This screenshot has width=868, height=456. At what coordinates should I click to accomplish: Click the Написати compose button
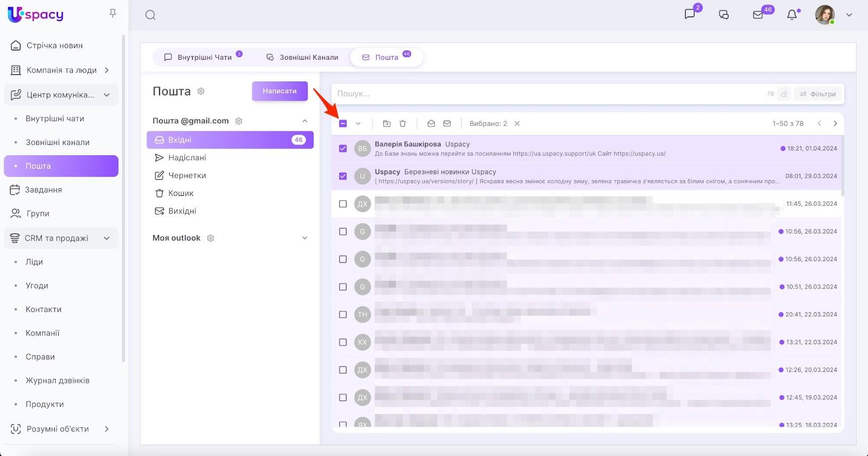[x=279, y=91]
